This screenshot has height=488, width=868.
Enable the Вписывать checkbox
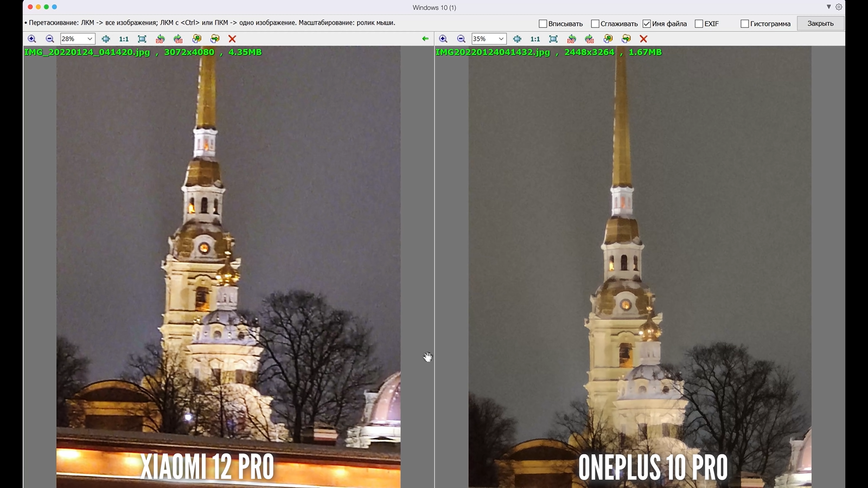pyautogui.click(x=542, y=24)
